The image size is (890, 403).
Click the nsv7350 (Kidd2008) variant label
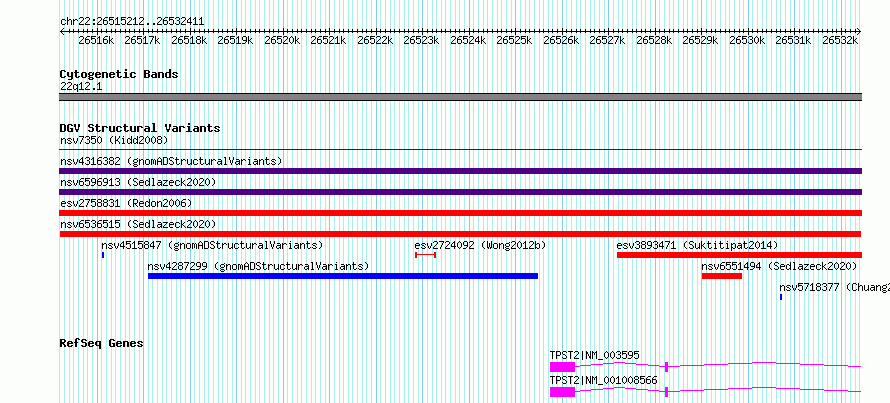(114, 140)
